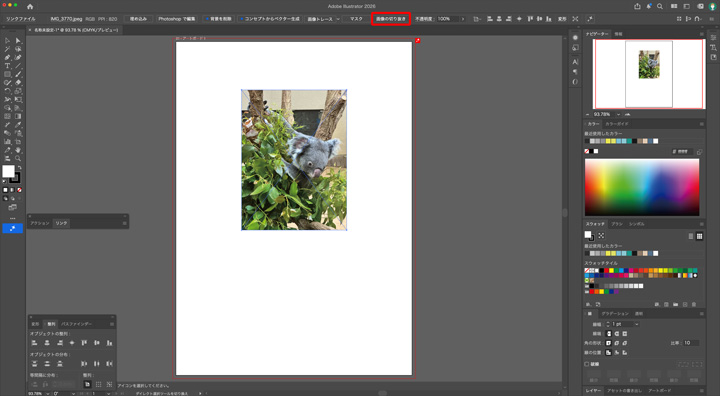The height and width of the screenshot is (396, 720).
Task: Switch the Swatches panel to thumbnail view
Action: point(699,236)
